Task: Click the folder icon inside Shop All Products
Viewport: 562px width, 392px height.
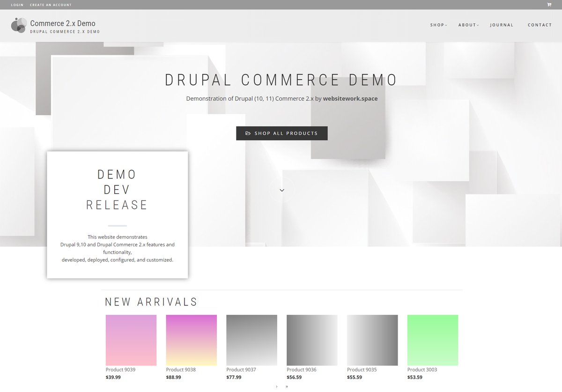Action: click(x=248, y=133)
